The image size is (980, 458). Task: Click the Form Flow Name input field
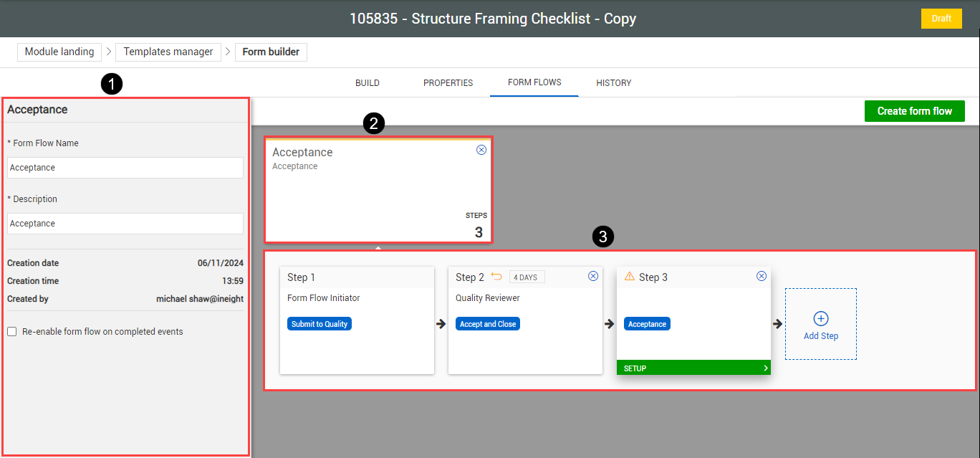point(125,168)
